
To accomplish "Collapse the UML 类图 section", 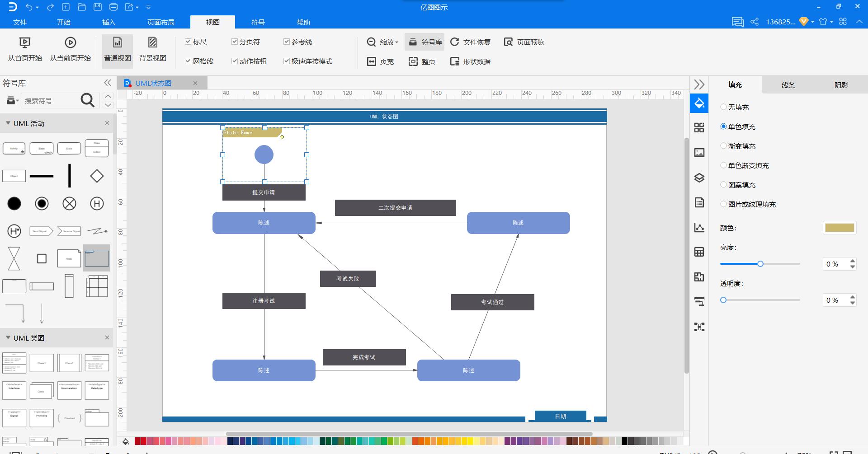I will pyautogui.click(x=8, y=337).
